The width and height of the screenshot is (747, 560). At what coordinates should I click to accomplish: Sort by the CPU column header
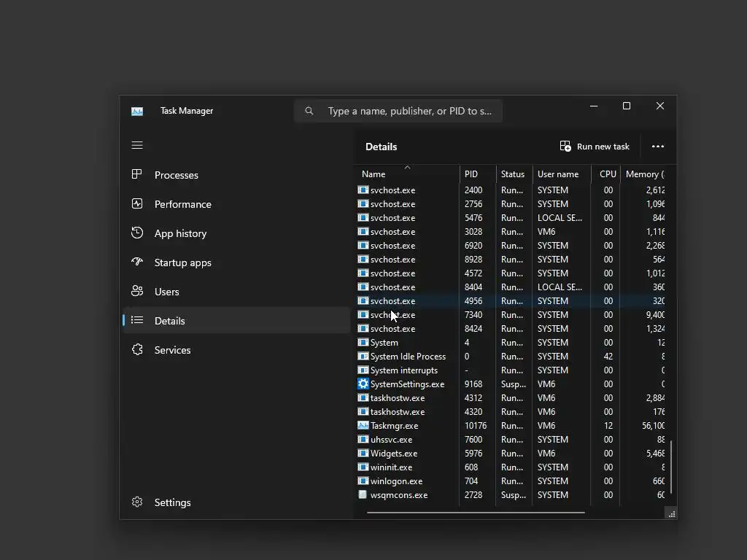(605, 174)
